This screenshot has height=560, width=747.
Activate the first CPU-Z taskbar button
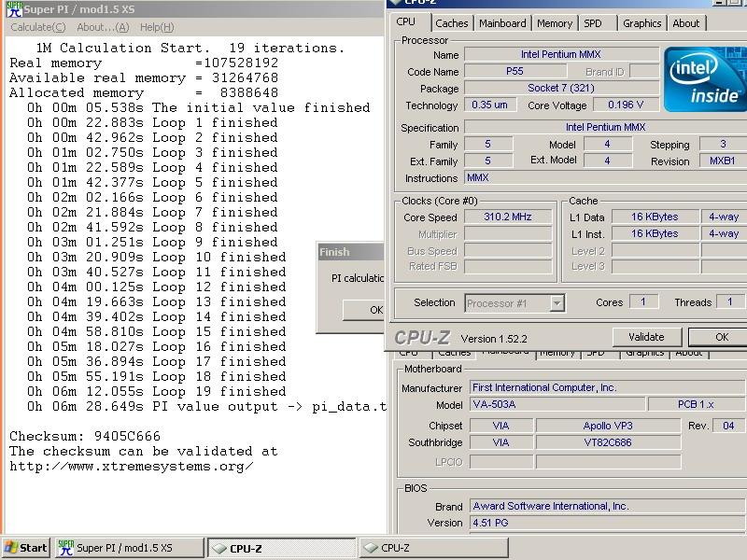pyautogui.click(x=281, y=548)
